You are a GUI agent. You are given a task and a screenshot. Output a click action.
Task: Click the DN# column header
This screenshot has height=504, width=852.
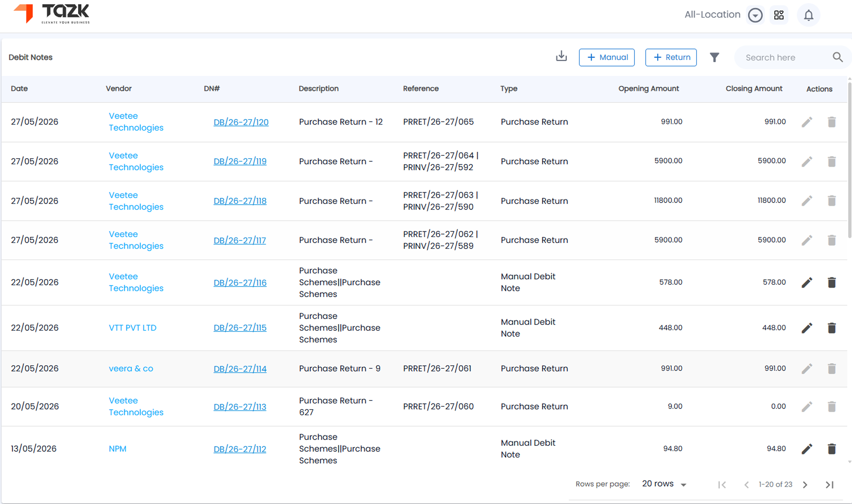point(212,88)
